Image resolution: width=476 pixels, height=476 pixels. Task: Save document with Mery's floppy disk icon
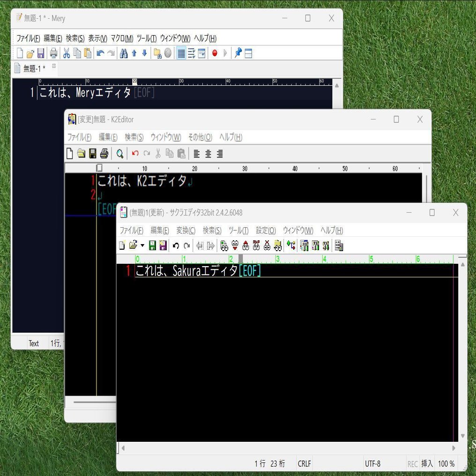41,53
